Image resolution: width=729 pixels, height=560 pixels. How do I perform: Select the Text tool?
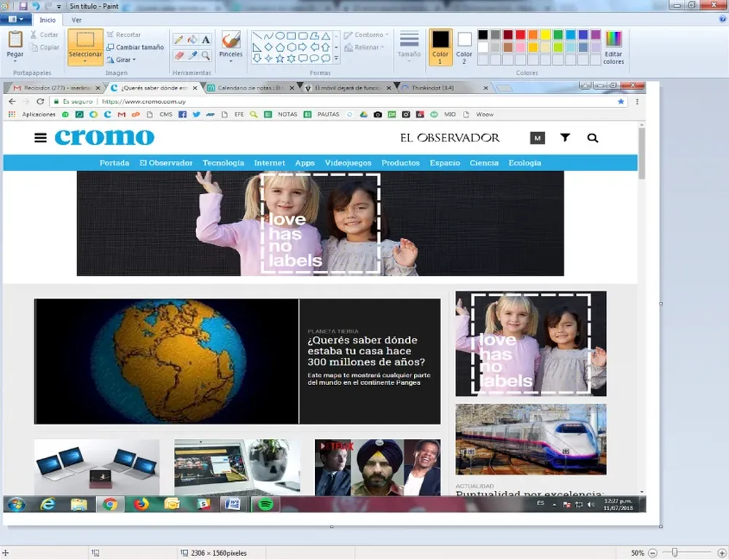[206, 39]
